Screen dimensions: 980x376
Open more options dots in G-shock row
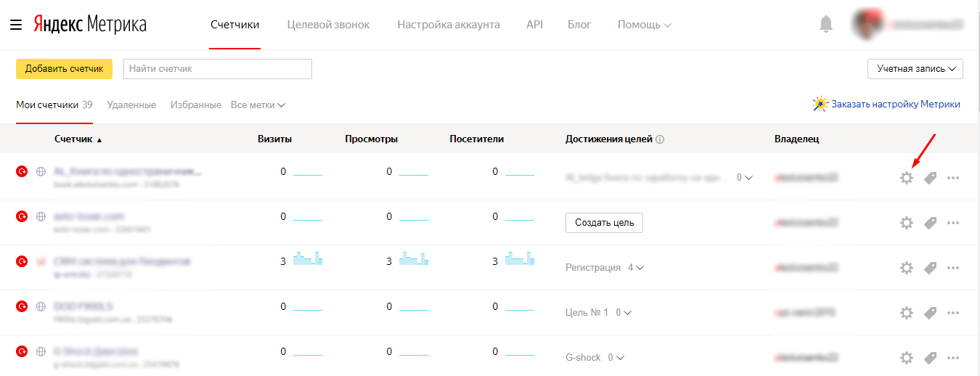pos(954,358)
